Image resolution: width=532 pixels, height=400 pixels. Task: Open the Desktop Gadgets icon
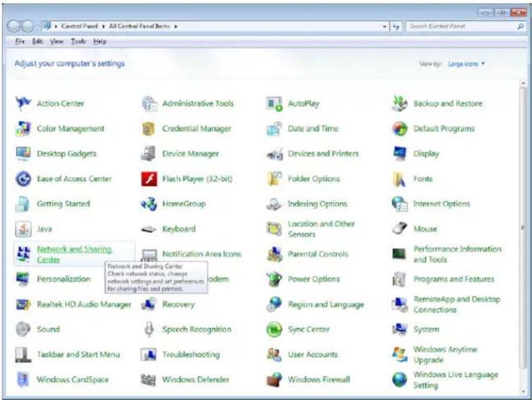point(23,154)
